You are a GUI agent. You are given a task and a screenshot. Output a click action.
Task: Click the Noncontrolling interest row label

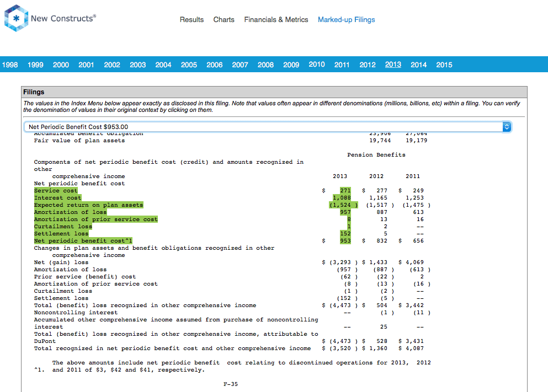pyautogui.click(x=76, y=313)
